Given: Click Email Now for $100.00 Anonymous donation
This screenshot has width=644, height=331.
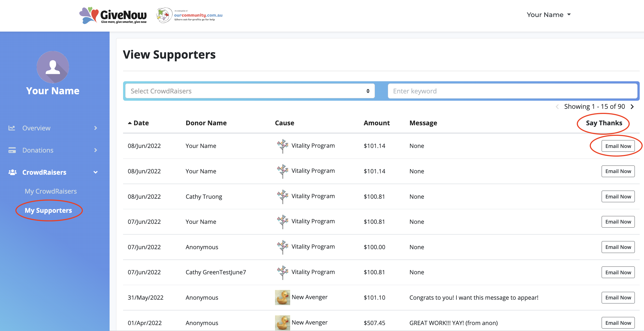Looking at the screenshot, I should pos(618,247).
